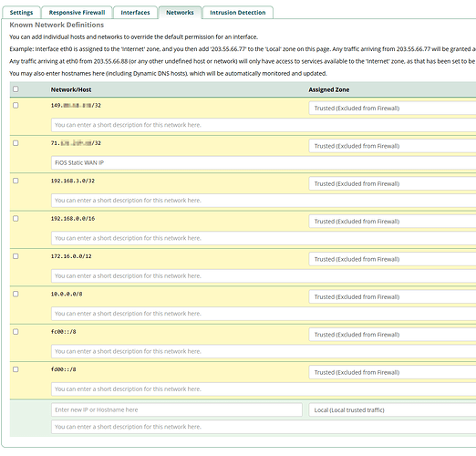The image size is (476, 456).
Task: Open zone dropdown for the 71.x.x.x/32 network
Action: coord(392,146)
